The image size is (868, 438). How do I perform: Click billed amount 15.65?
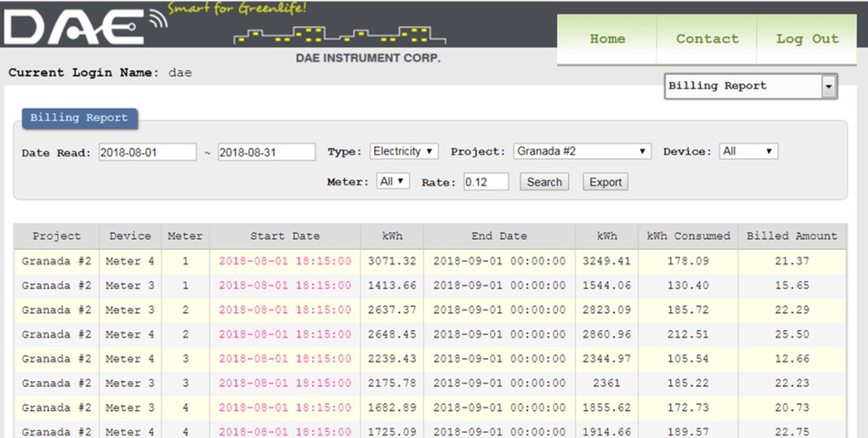[792, 285]
